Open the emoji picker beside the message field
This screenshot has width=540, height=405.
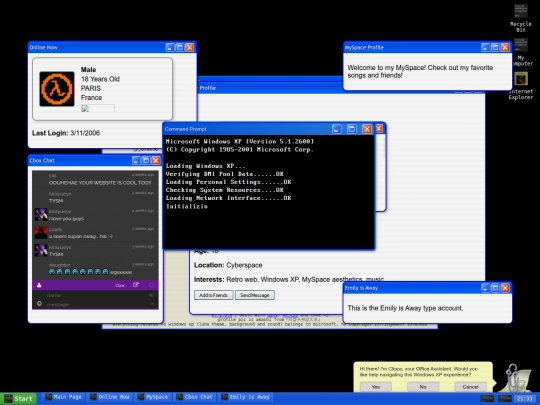(x=39, y=304)
